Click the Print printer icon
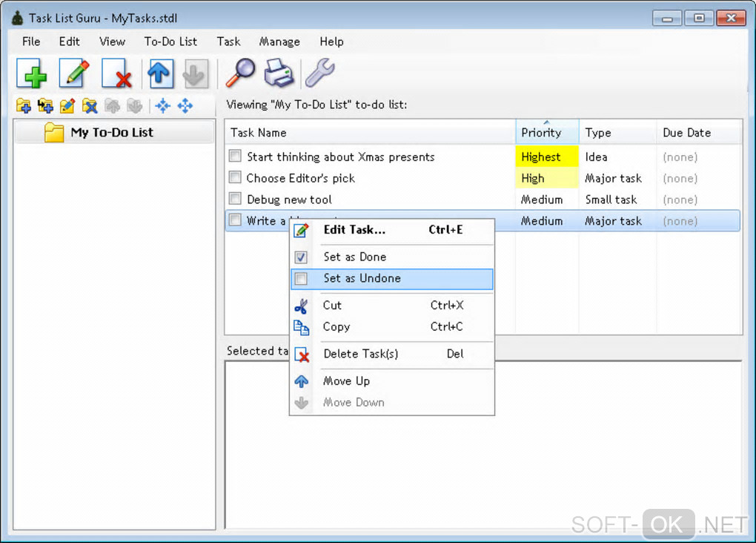 [279, 73]
